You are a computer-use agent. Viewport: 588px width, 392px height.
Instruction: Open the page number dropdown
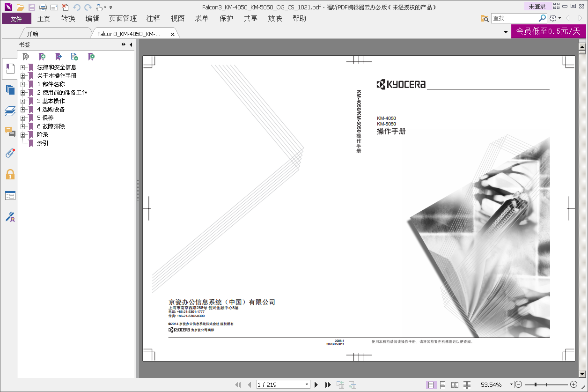pyautogui.click(x=307, y=385)
